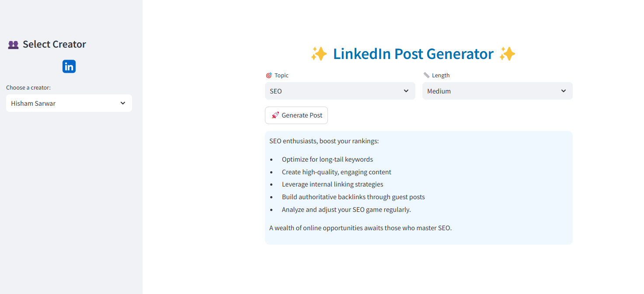Open the Length dropdown showing Medium
The height and width of the screenshot is (294, 644).
497,91
